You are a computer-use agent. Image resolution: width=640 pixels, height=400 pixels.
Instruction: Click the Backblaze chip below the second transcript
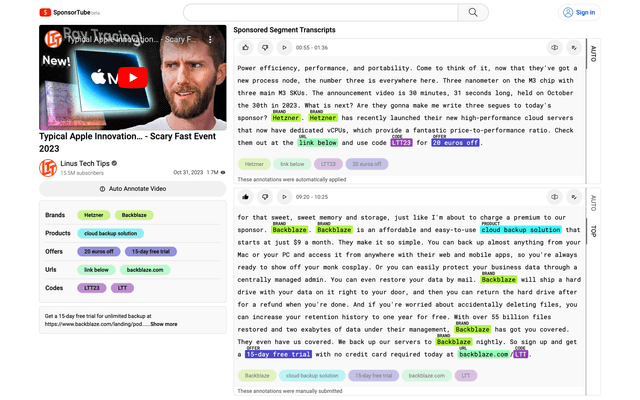257,376
